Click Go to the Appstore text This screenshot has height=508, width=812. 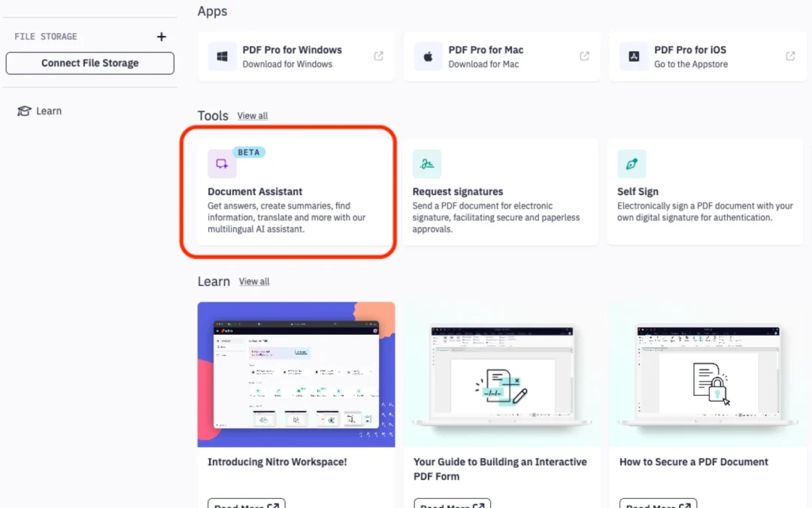point(691,64)
